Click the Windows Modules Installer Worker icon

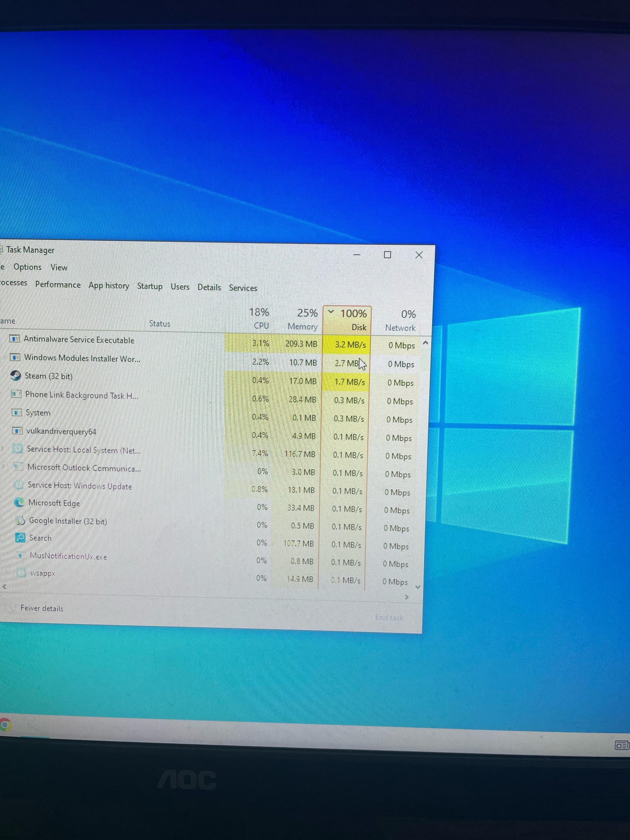(x=15, y=357)
